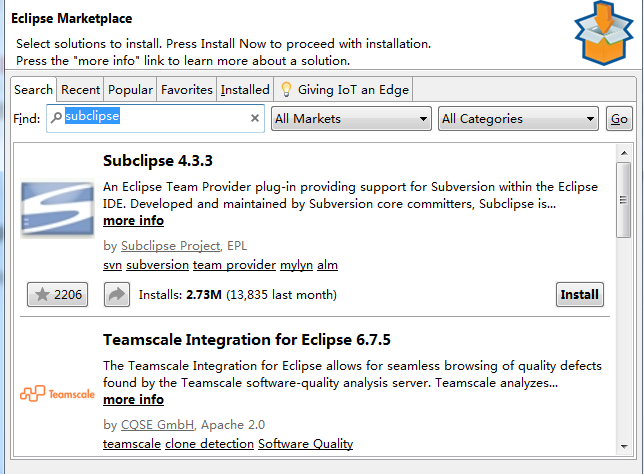Switch to the Recent tab

[80, 90]
